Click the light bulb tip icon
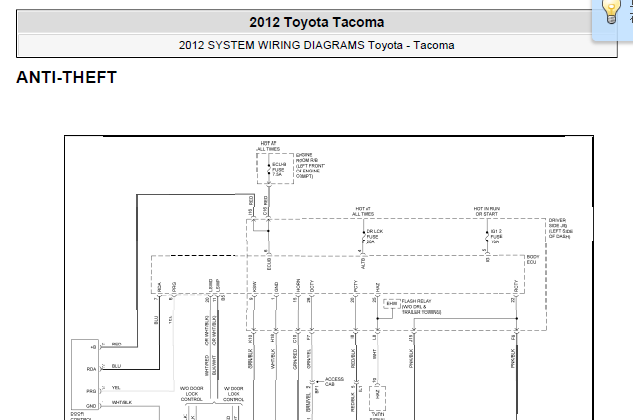 click(x=610, y=12)
